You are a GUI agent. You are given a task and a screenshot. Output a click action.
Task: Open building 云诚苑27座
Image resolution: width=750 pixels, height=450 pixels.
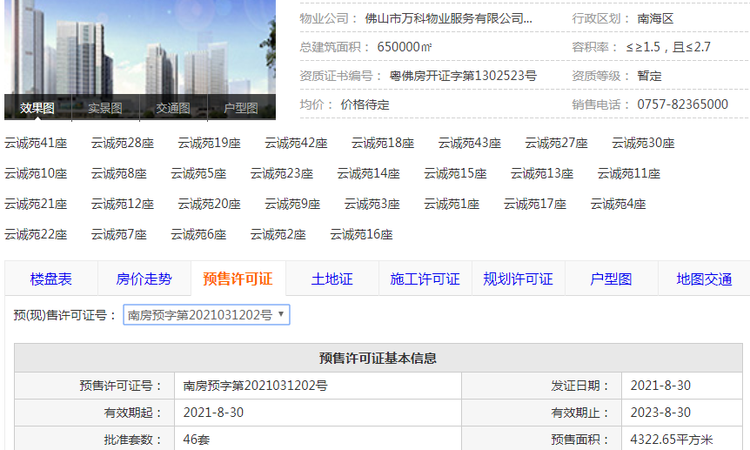(x=556, y=143)
